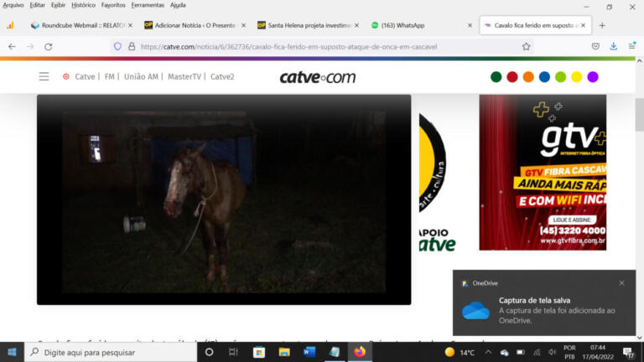Click the red live indicator icon
644x362 pixels.
(66, 77)
